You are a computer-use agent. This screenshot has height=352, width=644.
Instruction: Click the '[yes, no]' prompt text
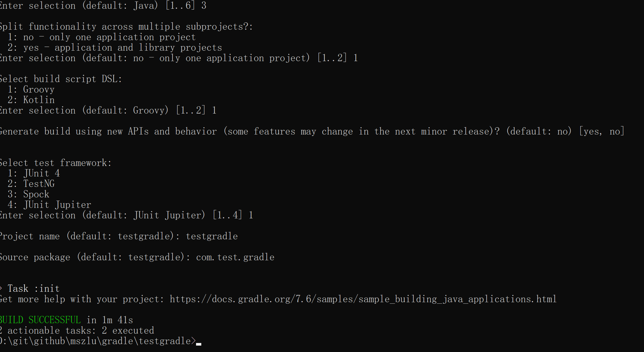tap(602, 132)
